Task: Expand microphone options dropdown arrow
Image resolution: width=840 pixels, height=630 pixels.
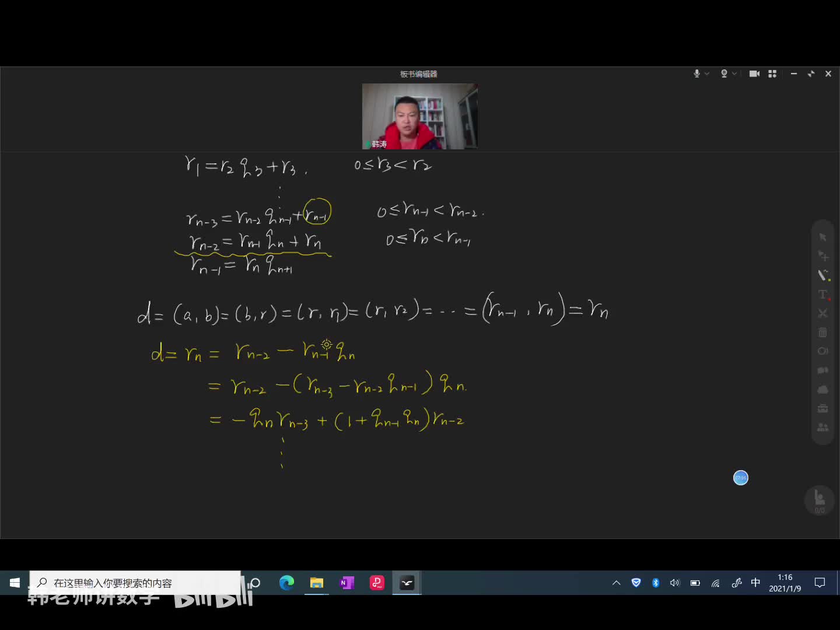Action: click(x=707, y=73)
